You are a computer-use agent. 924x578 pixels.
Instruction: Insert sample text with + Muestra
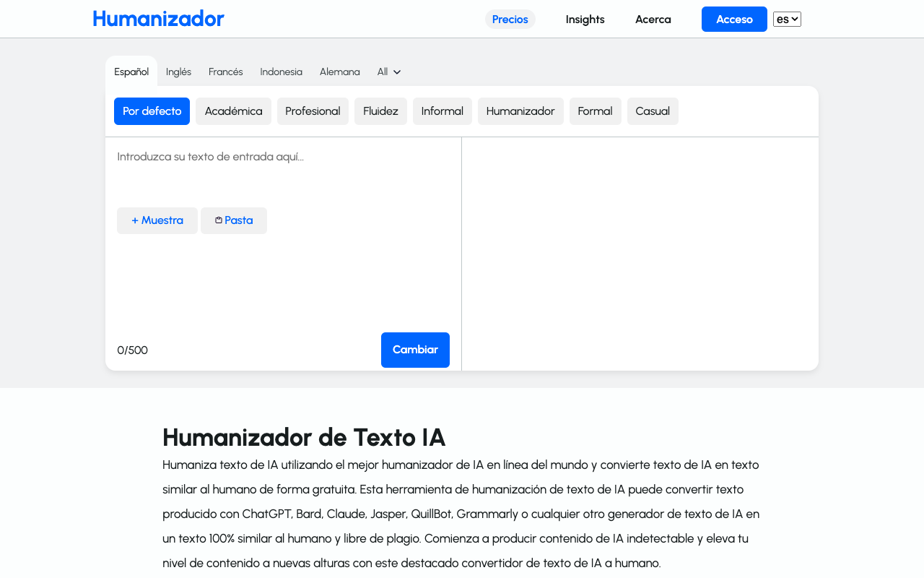pos(157,220)
